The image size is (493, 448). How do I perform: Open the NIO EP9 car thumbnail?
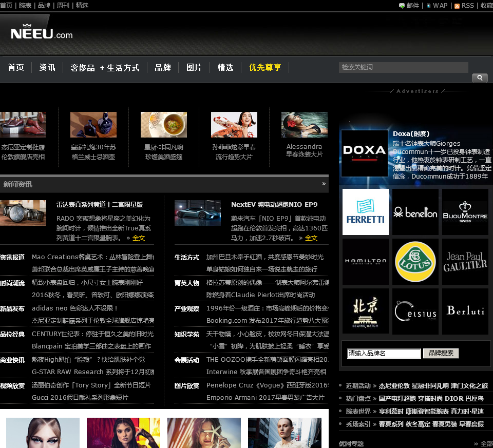(x=198, y=213)
